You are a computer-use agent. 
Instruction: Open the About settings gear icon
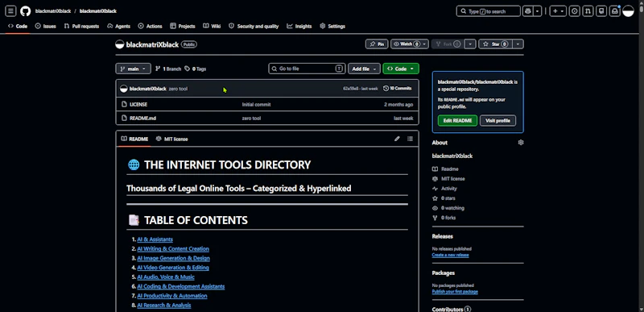pyautogui.click(x=521, y=143)
